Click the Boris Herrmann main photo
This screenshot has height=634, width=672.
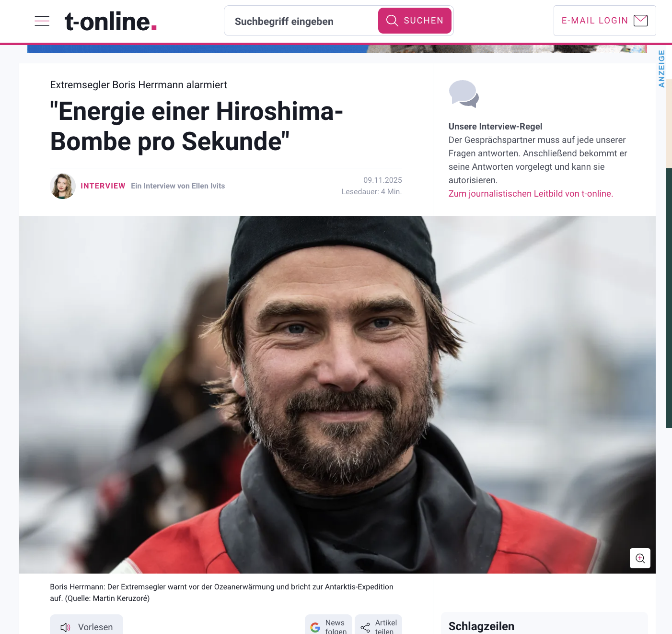tap(337, 395)
